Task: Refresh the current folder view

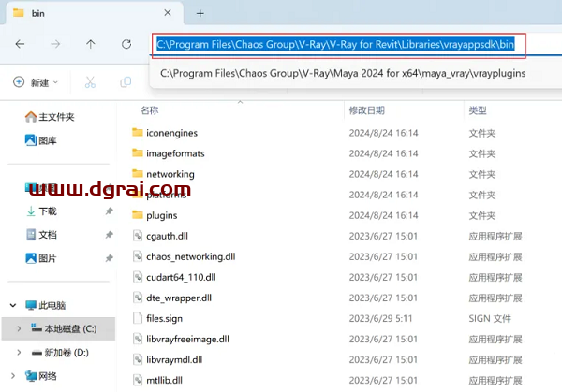Action: (x=126, y=44)
